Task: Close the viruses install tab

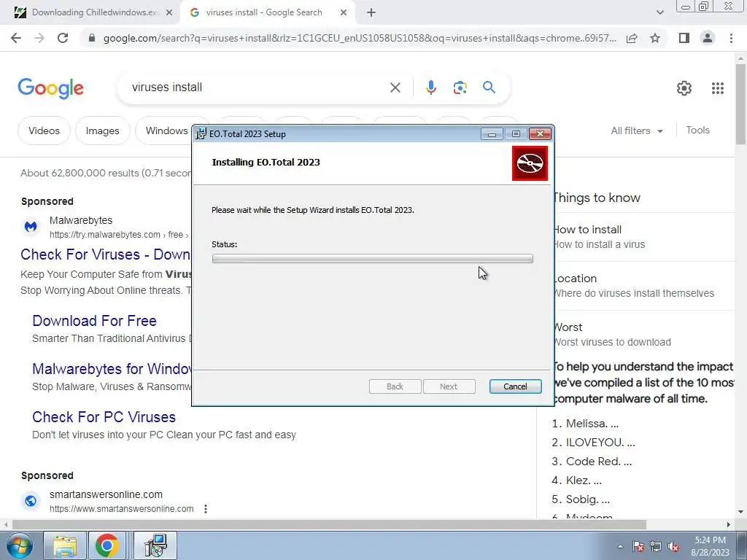Action: click(x=344, y=13)
